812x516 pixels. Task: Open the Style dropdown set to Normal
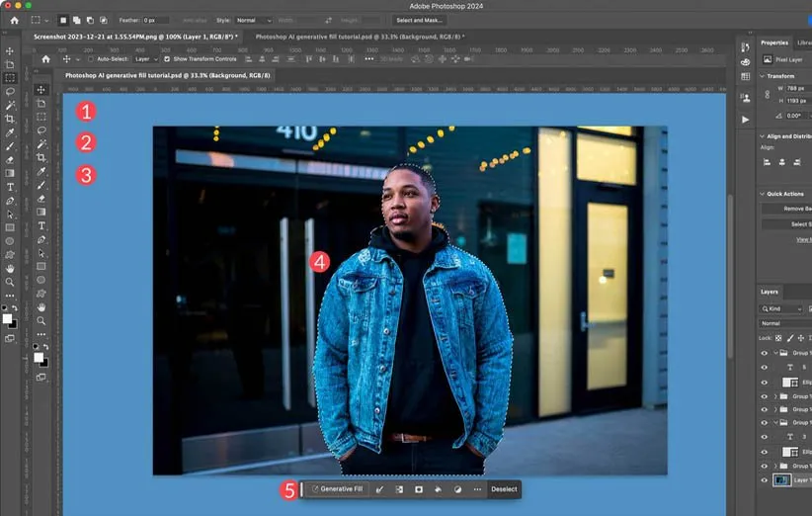coord(253,20)
